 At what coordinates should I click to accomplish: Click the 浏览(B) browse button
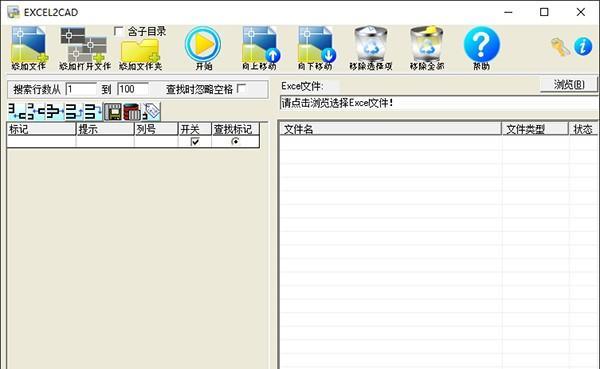tap(569, 85)
